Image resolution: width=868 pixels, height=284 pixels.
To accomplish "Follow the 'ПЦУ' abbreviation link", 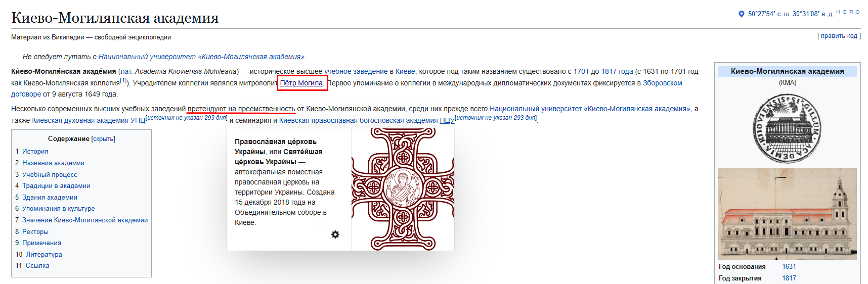I will click(447, 120).
